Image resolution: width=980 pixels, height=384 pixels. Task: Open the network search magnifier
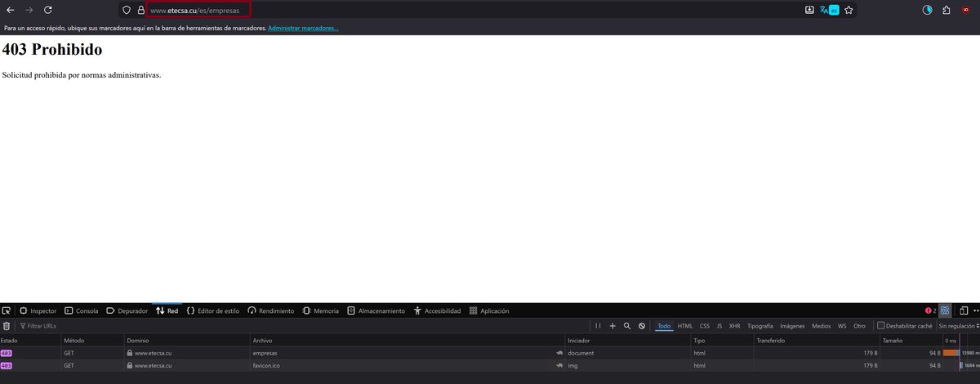tap(627, 325)
